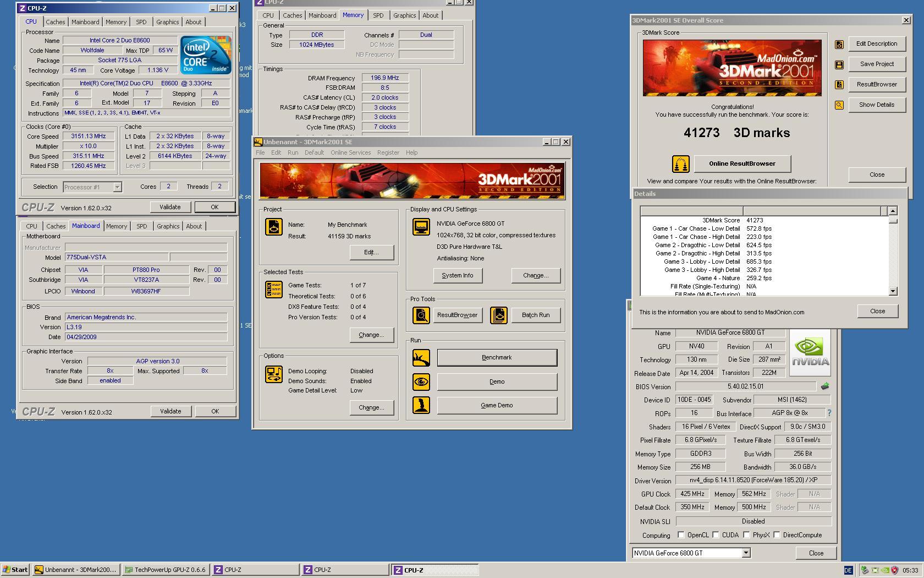924x578 pixels.
Task: Click Validate in the top CPU-Z window
Action: tap(170, 207)
